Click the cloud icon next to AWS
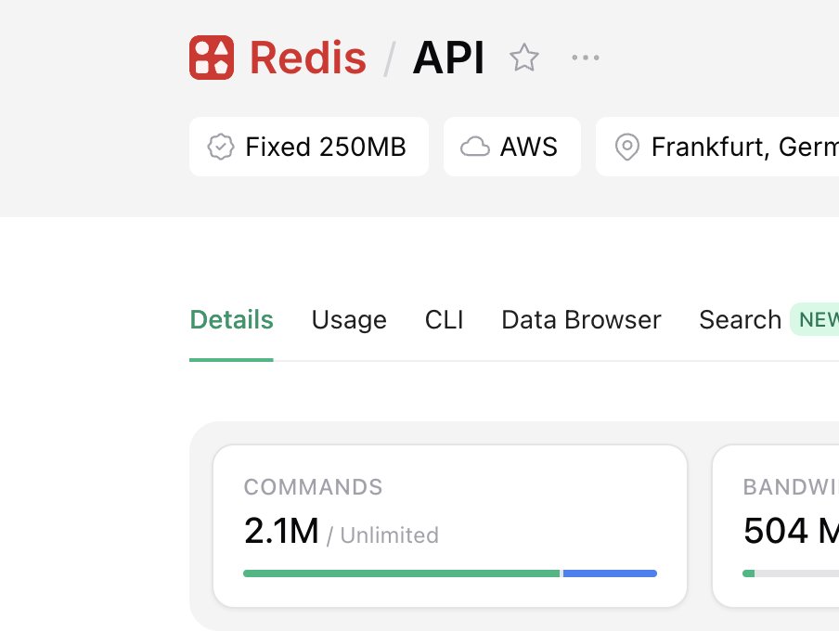The height and width of the screenshot is (644, 839). (x=475, y=147)
